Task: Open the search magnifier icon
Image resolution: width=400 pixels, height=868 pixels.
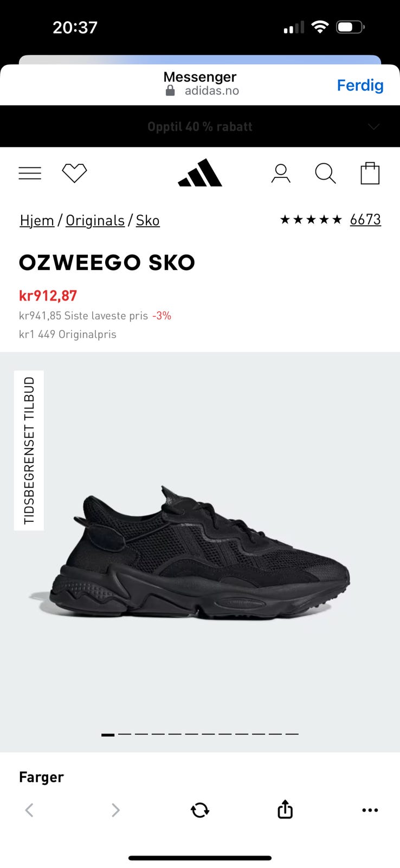Action: point(325,173)
